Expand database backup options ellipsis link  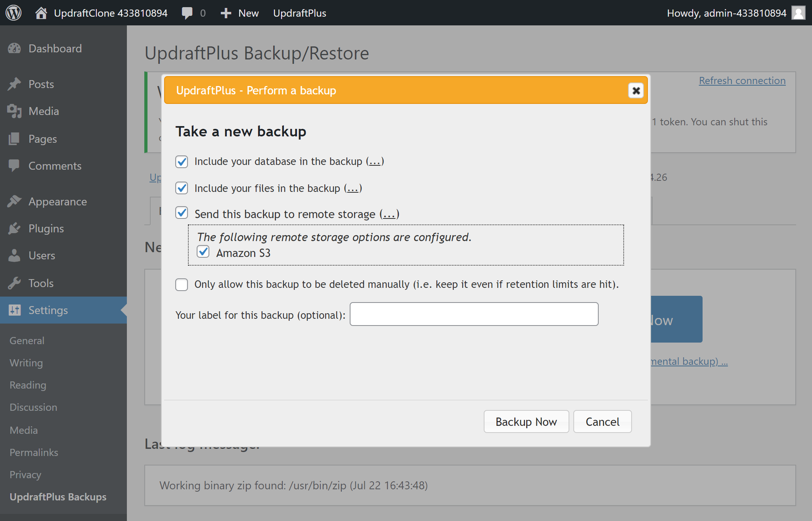[x=375, y=162]
